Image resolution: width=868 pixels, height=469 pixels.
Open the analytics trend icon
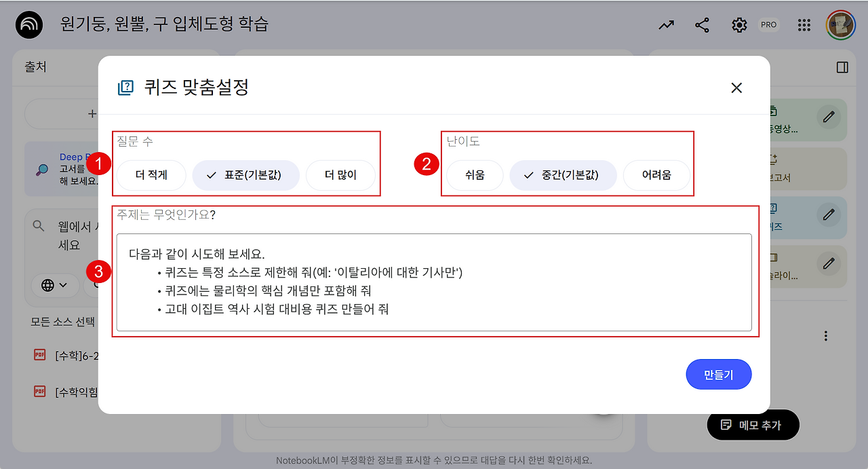667,25
